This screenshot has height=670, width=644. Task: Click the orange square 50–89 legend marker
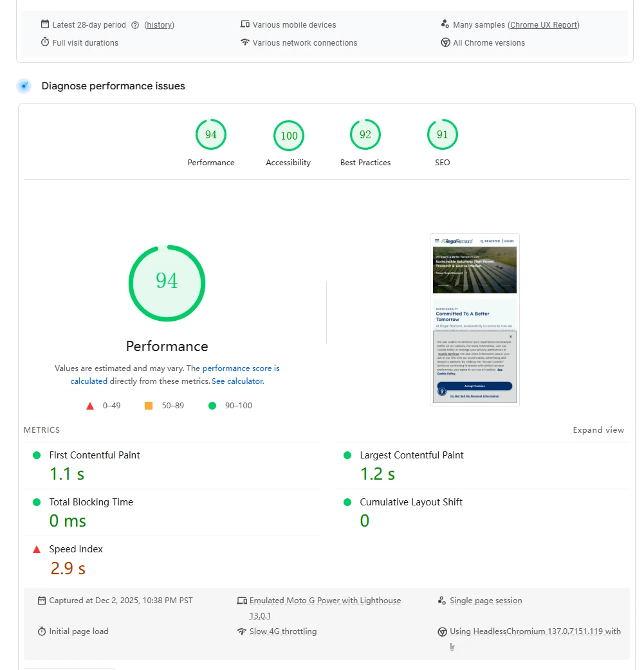tap(149, 406)
